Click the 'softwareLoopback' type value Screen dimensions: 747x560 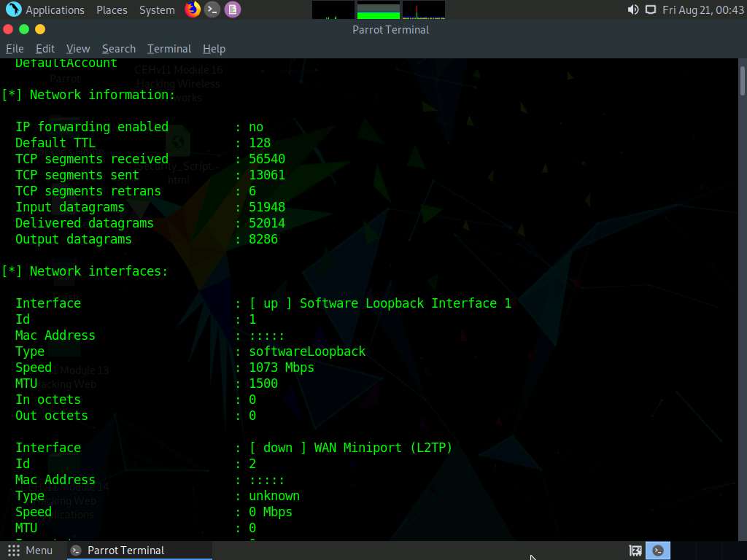tap(307, 351)
